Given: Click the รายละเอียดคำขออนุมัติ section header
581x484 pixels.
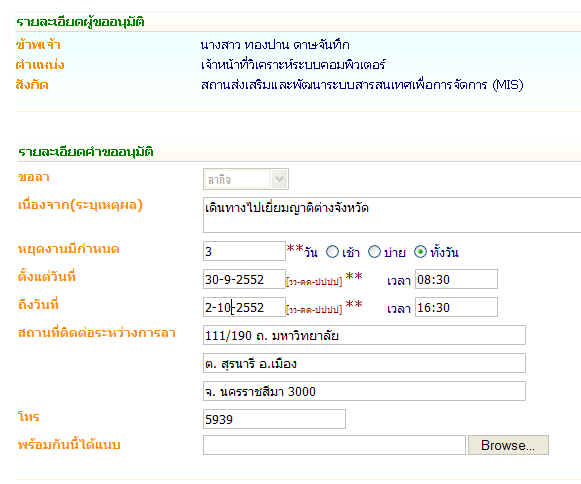Looking at the screenshot, I should 86,151.
